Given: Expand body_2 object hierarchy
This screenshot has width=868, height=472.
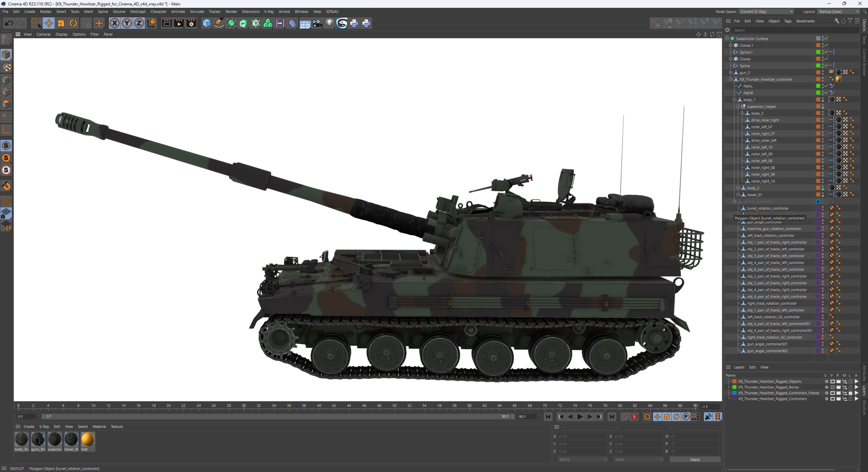Looking at the screenshot, I should pos(738,188).
